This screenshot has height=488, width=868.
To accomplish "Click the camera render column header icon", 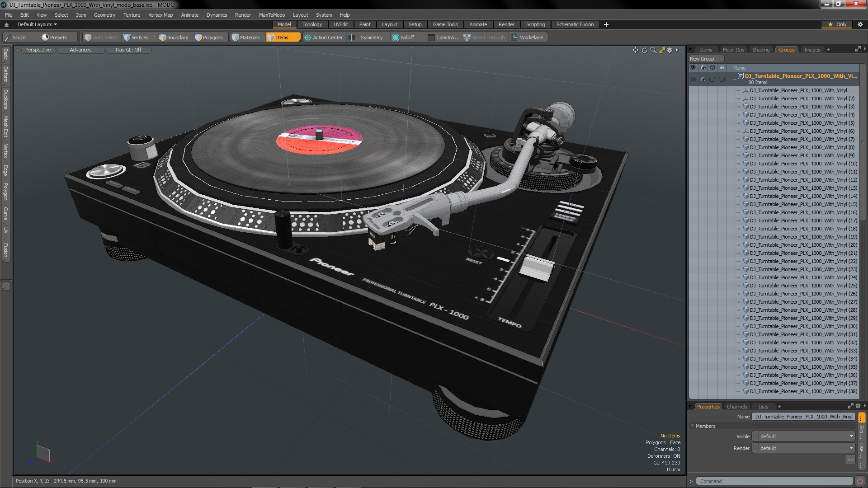I will [x=703, y=68].
